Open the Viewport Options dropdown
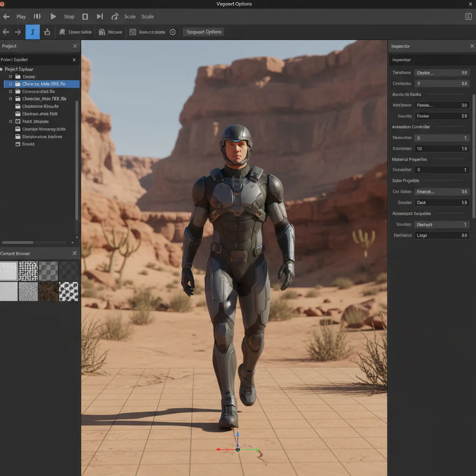 (203, 32)
